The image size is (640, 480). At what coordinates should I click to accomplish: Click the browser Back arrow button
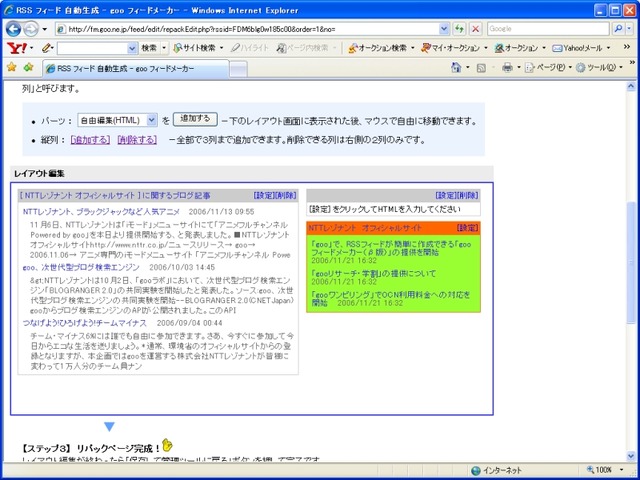[x=15, y=28]
